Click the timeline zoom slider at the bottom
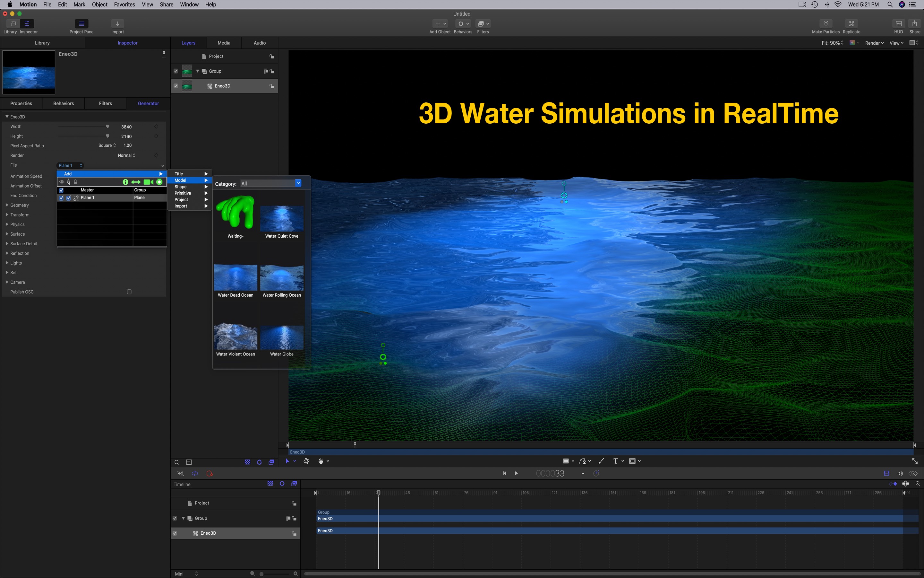The image size is (924, 578). click(x=275, y=574)
